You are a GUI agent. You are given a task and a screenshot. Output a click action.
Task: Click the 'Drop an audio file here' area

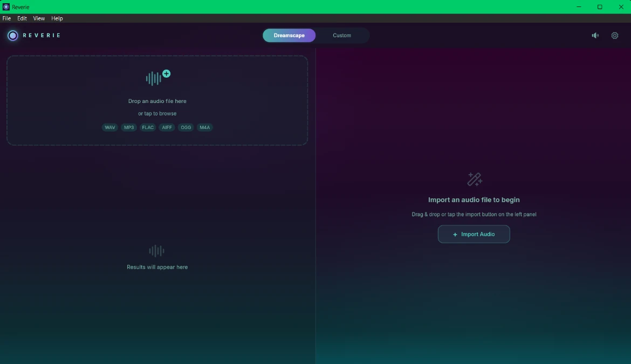(x=157, y=100)
